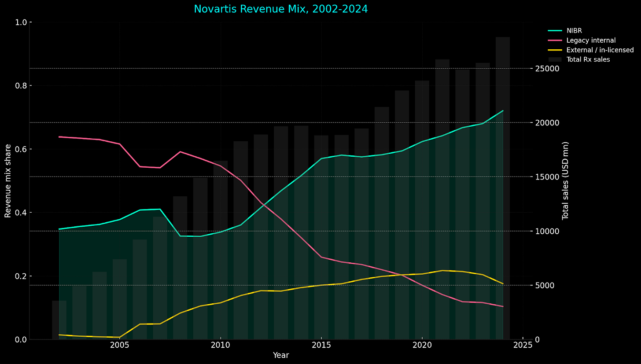Click the 5000 right axis tick
Screen dimensions: 641x364
pyautogui.click(x=545, y=285)
